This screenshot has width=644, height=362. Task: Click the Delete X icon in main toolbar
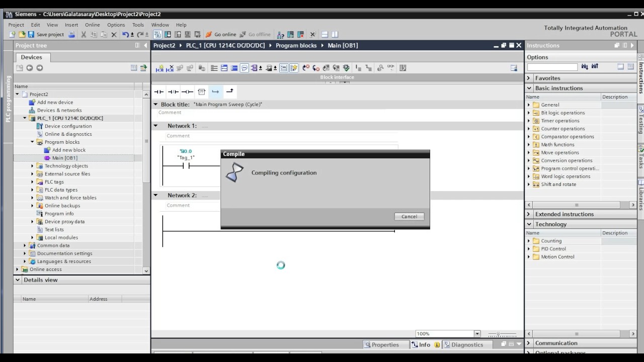point(114,34)
